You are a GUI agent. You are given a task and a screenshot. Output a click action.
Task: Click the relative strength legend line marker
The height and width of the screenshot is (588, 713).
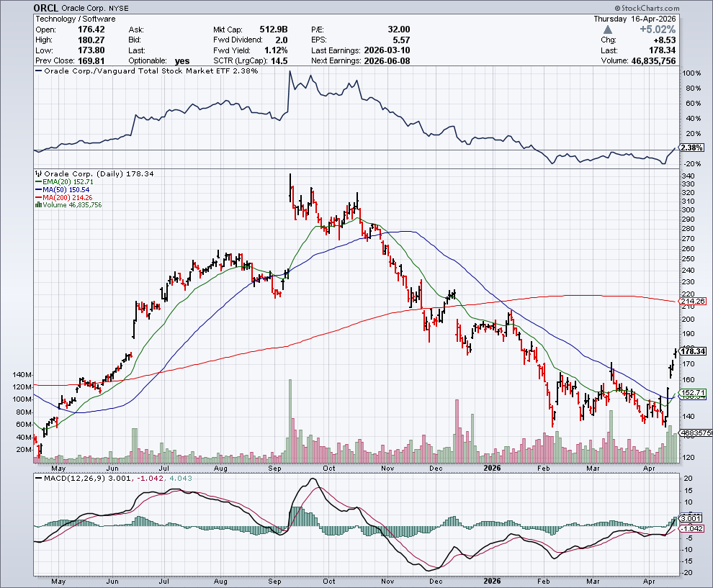point(39,71)
